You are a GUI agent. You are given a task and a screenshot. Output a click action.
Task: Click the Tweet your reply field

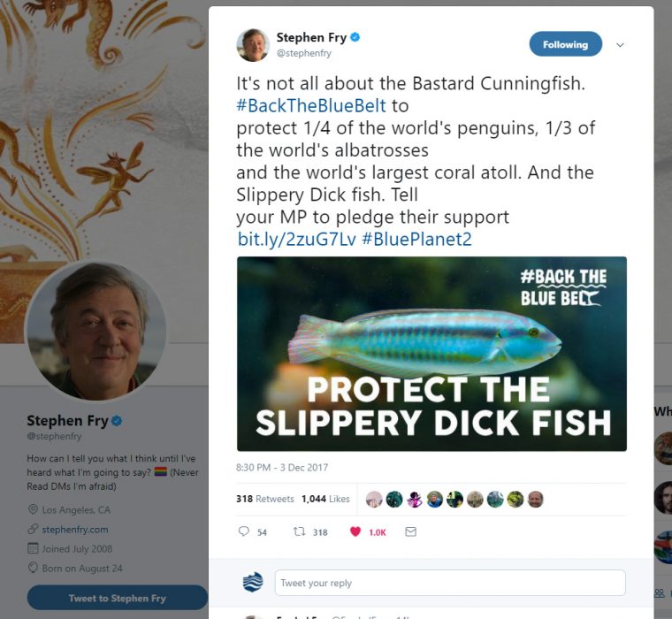click(x=450, y=583)
